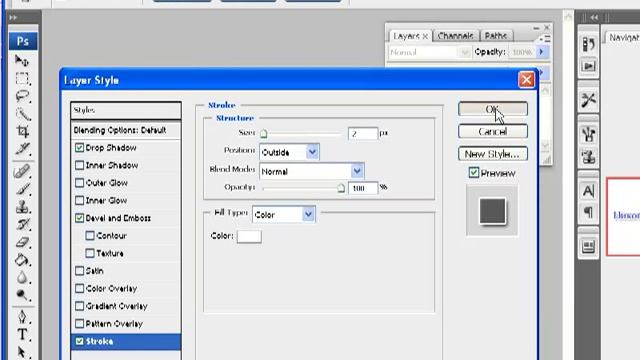
Task: Select the Path Selection tool
Action: pyautogui.click(x=22, y=352)
